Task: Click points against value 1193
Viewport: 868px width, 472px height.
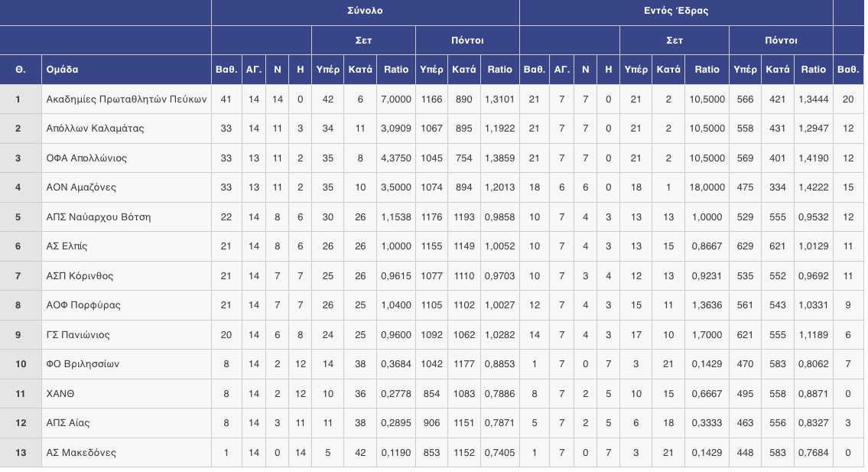Action: (x=464, y=216)
